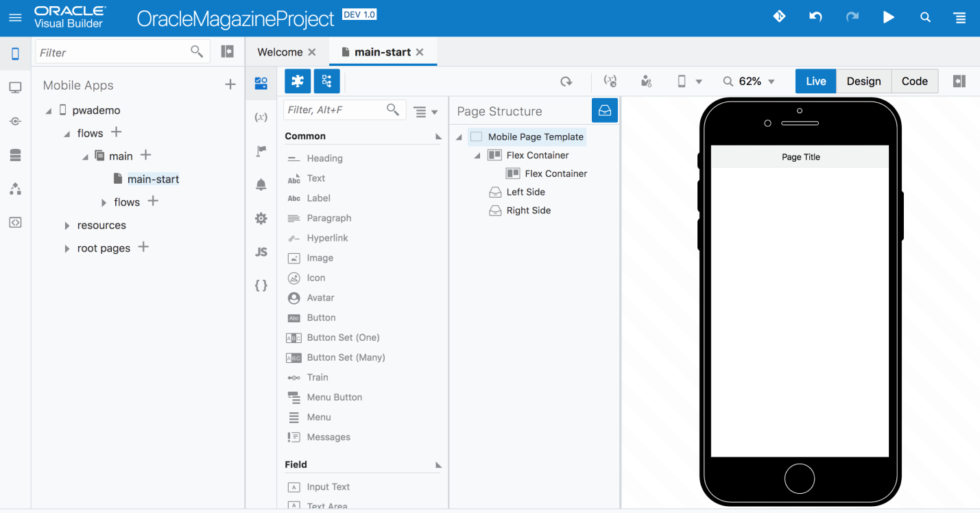Expand the nested flows node
This screenshot has height=513, width=980.
[x=104, y=202]
